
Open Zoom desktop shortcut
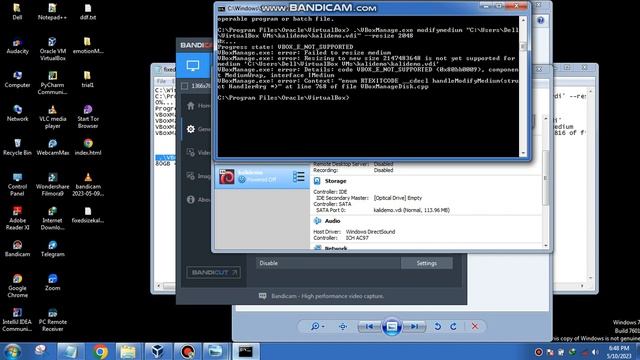[53, 282]
